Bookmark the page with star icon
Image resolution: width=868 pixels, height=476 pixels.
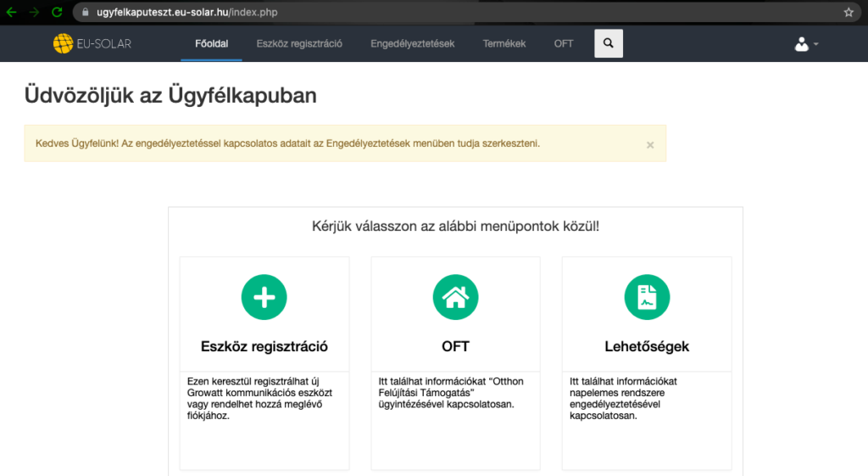[849, 12]
